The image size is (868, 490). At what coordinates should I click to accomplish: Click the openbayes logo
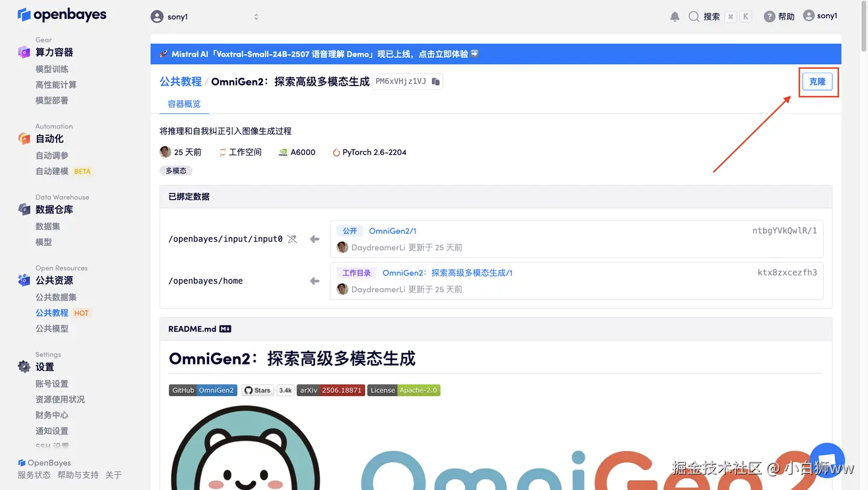click(x=62, y=15)
